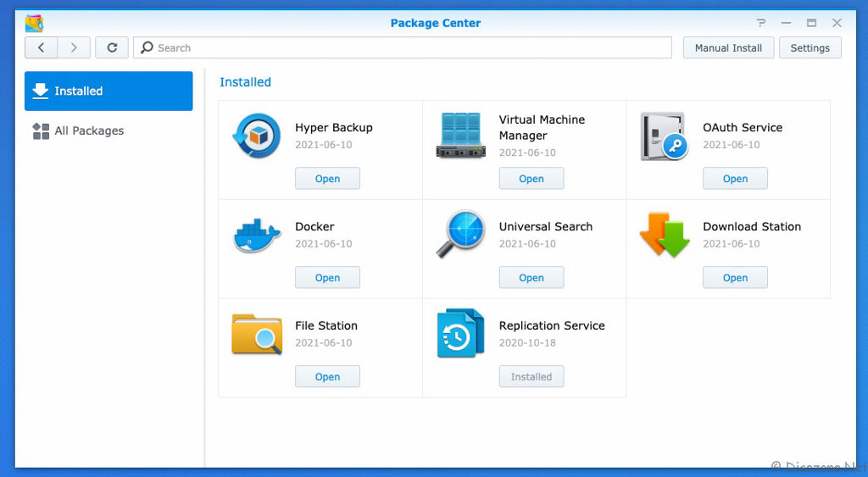This screenshot has width=868, height=477.
Task: Open Hyper Backup with its Open button
Action: tap(327, 178)
